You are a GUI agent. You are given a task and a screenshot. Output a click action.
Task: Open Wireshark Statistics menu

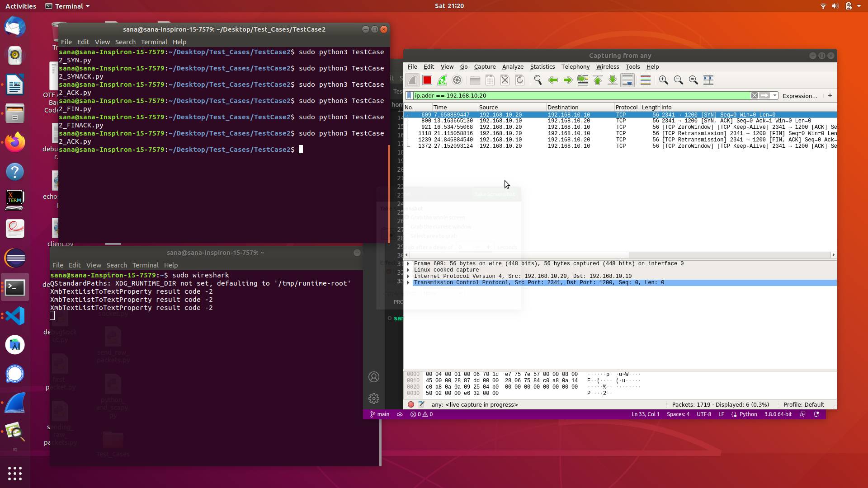click(x=542, y=66)
